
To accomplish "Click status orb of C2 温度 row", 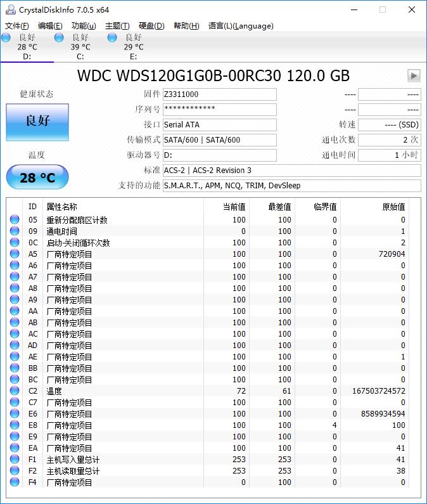I will 15,391.
